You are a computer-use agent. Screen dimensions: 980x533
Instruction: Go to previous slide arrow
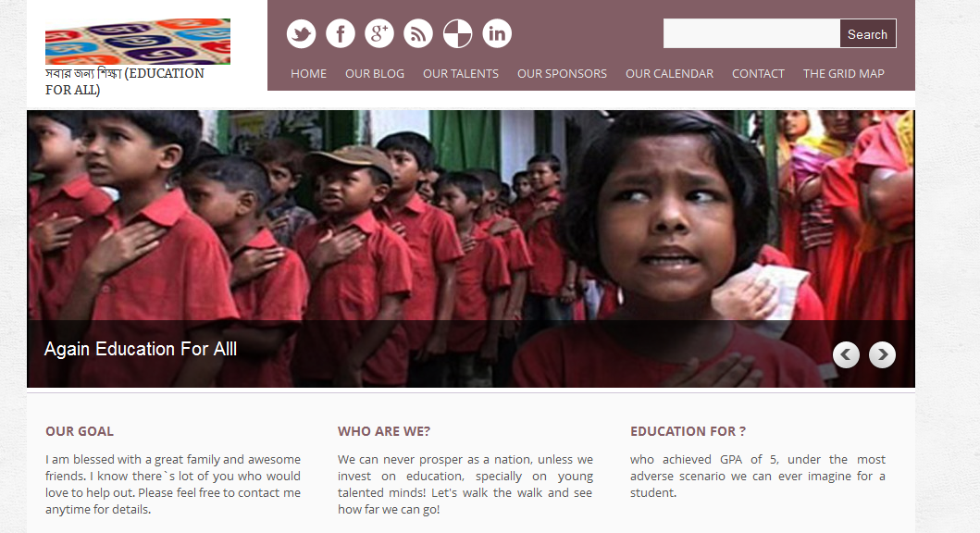[846, 355]
